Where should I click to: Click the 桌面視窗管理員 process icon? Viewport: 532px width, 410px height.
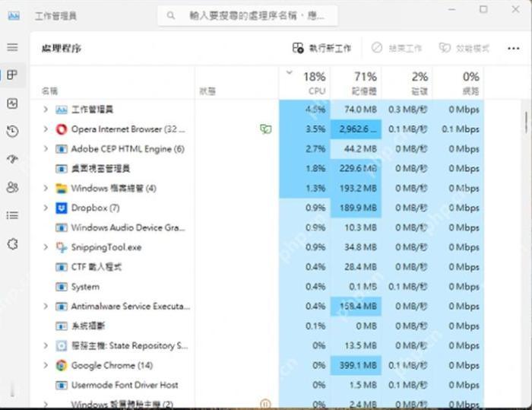coord(62,168)
